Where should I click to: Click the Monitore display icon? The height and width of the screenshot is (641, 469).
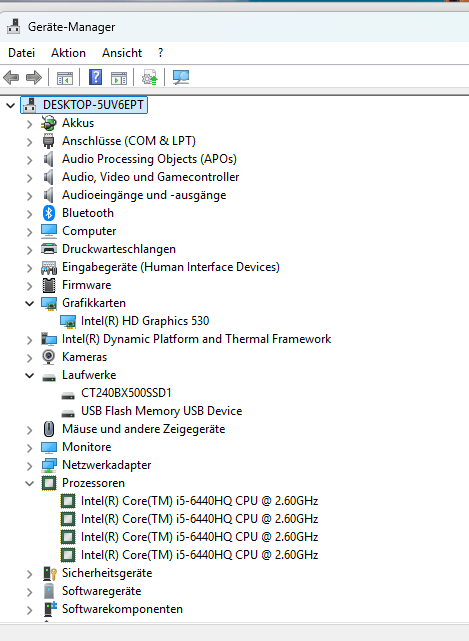[49, 447]
